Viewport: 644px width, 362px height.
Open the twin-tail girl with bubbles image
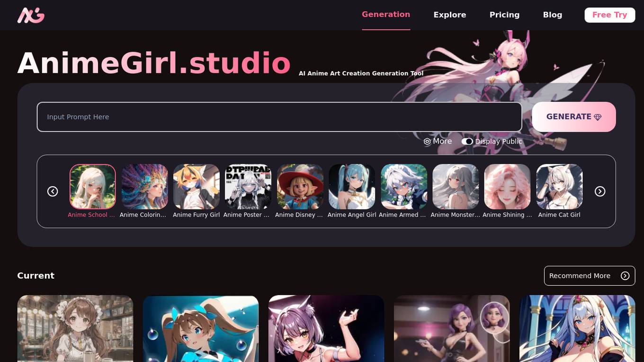(x=201, y=328)
